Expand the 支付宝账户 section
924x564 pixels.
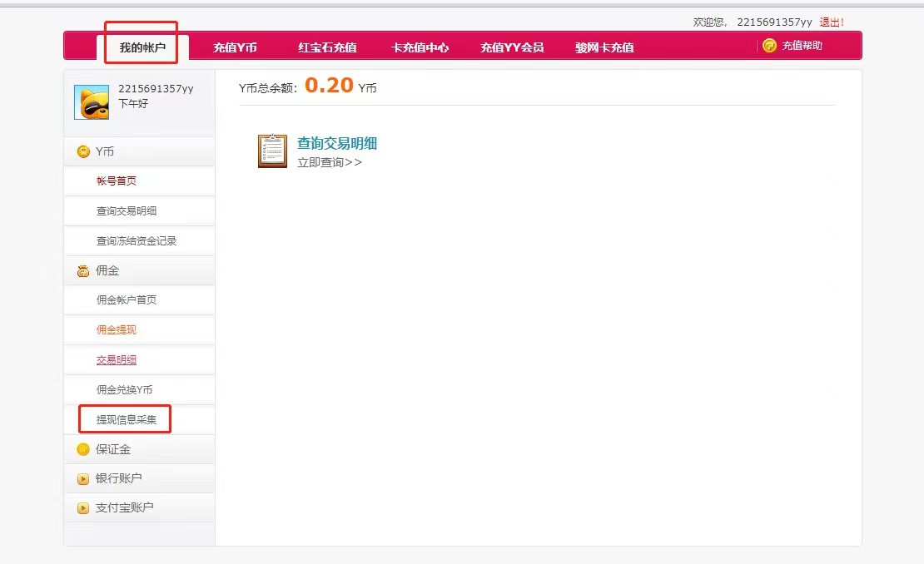[139, 507]
